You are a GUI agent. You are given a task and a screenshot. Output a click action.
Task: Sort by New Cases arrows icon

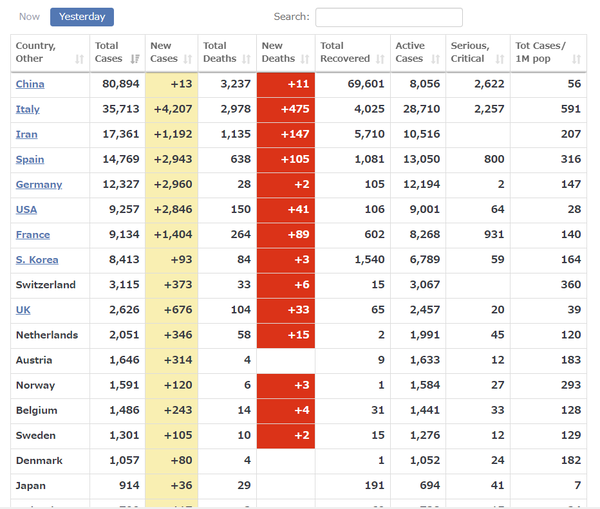pos(189,60)
